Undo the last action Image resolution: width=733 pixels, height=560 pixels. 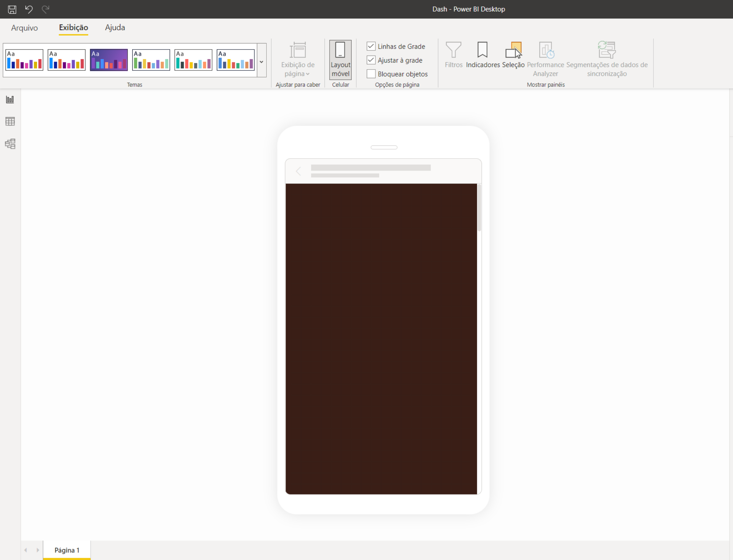point(29,9)
